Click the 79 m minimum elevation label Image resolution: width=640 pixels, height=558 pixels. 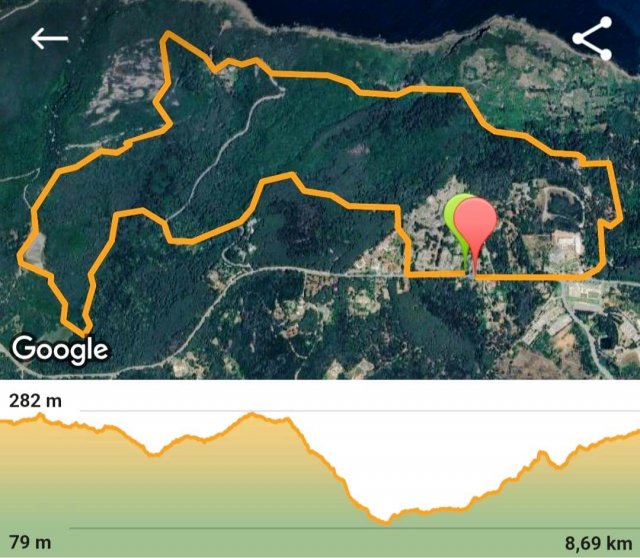pos(30,542)
